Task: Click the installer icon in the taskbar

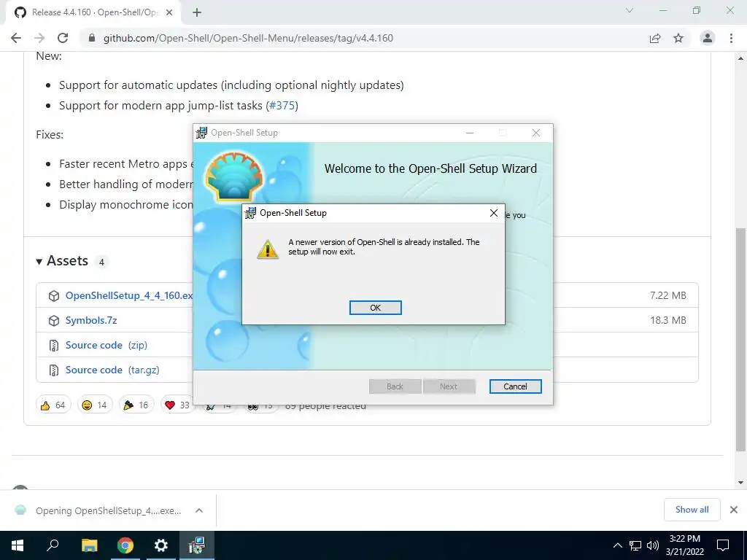Action: [197, 545]
